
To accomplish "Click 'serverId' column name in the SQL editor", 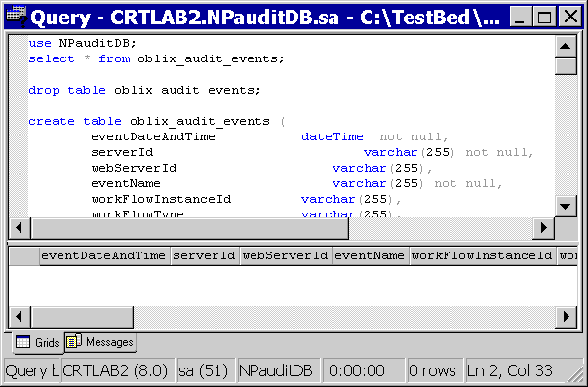I will click(x=122, y=152).
